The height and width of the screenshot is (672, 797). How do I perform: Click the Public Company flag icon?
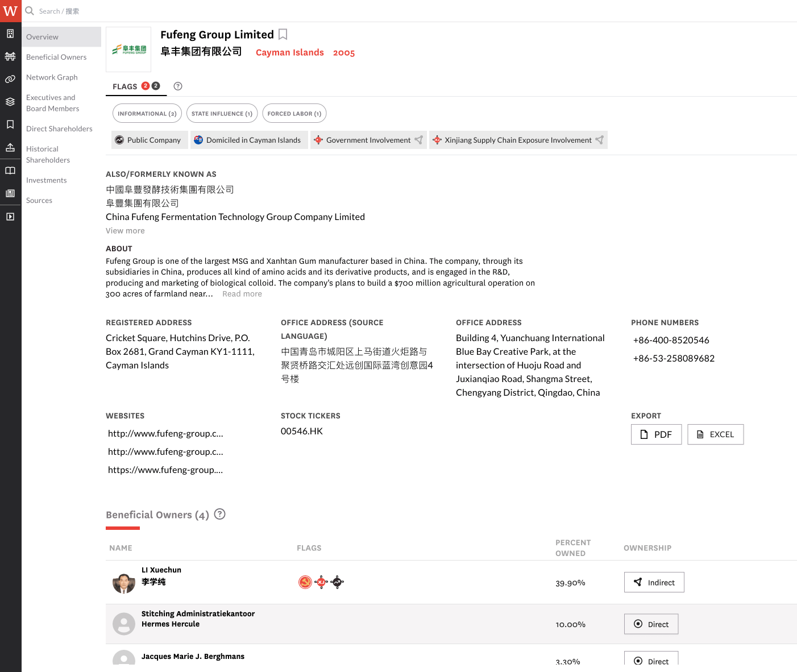pos(119,140)
